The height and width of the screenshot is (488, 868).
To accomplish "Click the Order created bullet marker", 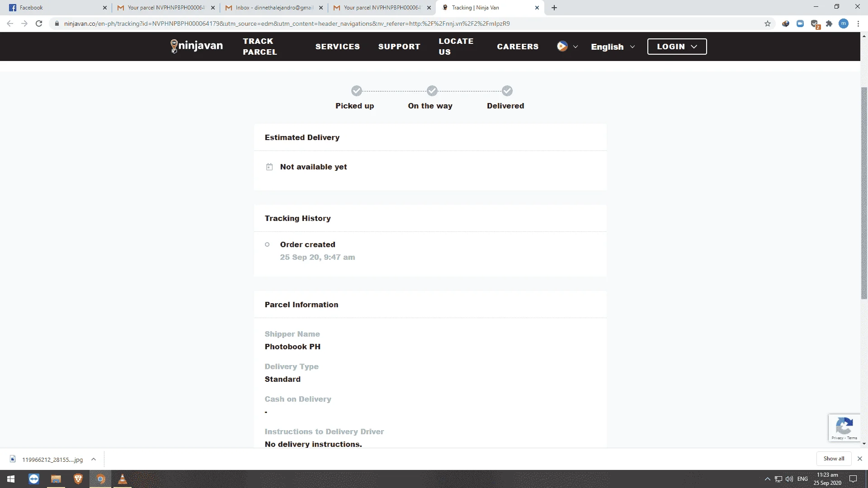I will pyautogui.click(x=267, y=244).
